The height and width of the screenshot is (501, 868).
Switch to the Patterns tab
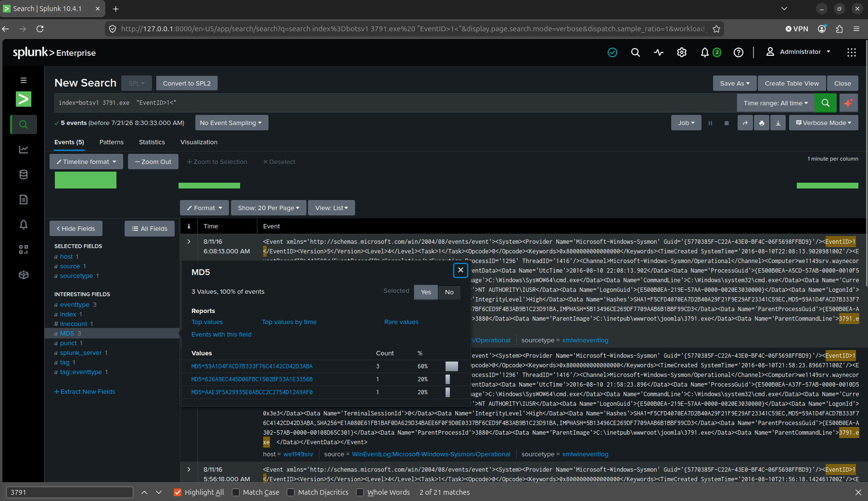112,142
